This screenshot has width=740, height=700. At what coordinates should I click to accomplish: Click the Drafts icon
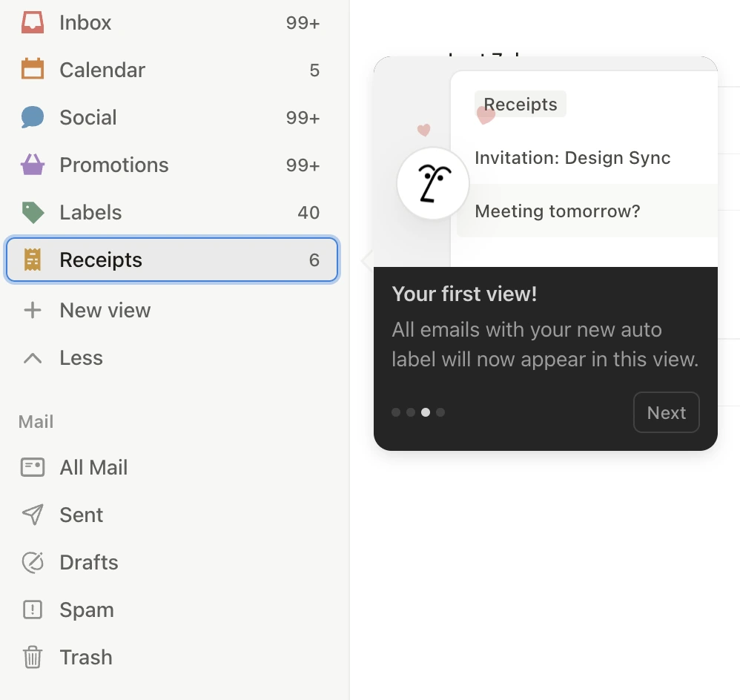coord(33,563)
